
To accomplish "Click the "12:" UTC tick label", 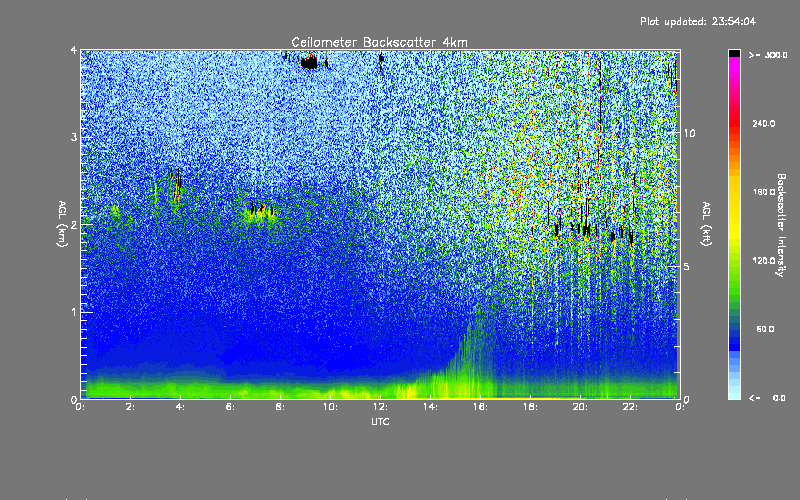I will [380, 407].
